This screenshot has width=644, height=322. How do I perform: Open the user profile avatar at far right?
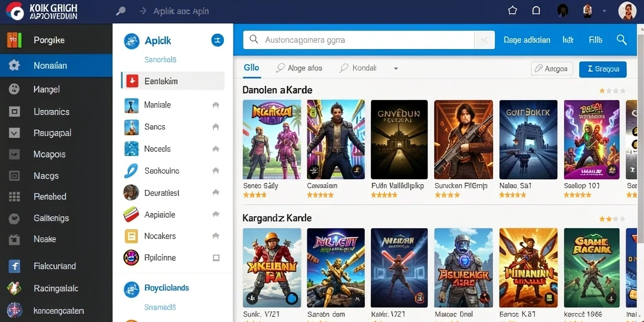click(627, 11)
